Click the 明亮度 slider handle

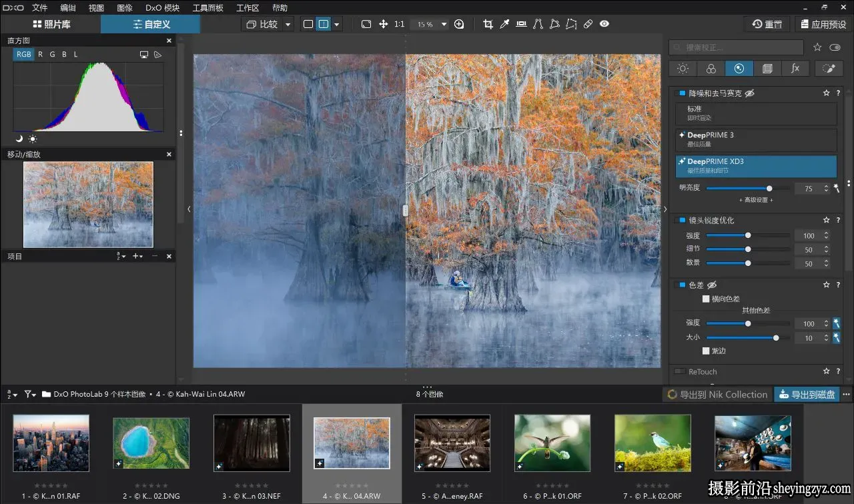tap(769, 189)
